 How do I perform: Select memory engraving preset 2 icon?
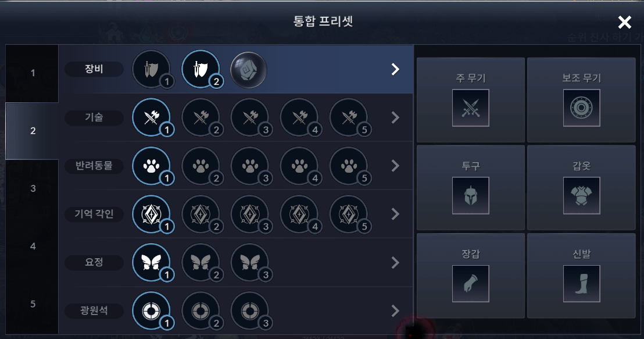coord(201,215)
